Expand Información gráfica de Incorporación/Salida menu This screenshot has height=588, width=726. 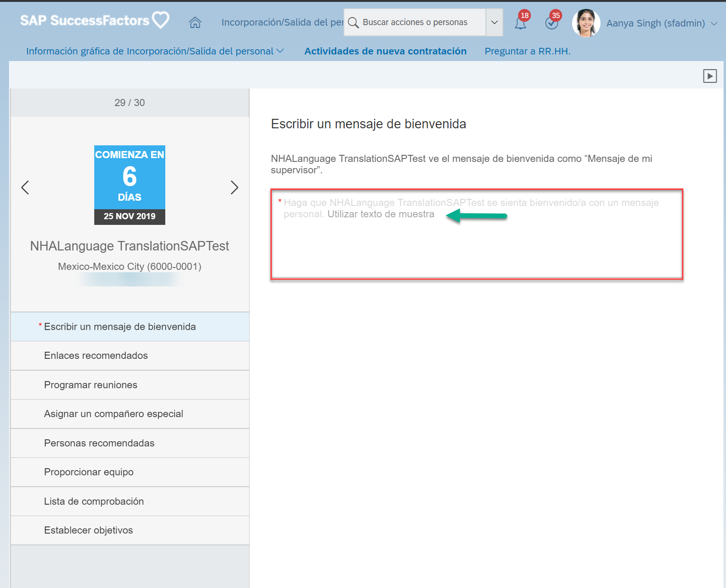(155, 51)
